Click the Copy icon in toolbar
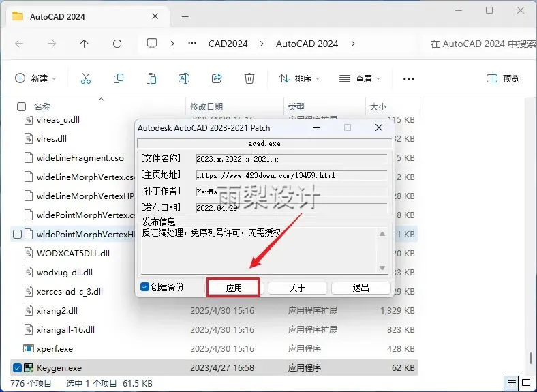Screen dimensions: 537x392 coord(119,78)
